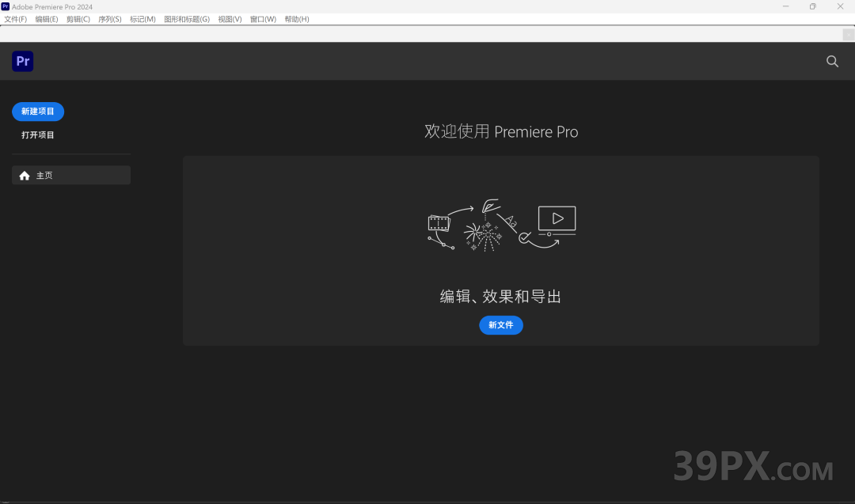
Task: Click the film strip icon in illustration
Action: point(438,223)
